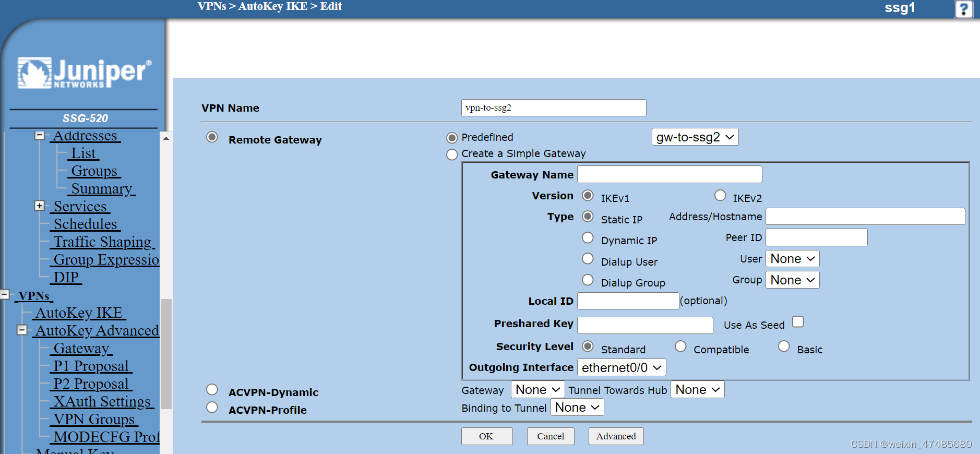Image resolution: width=980 pixels, height=454 pixels.
Task: Open the Tunnel Towards Hub dropdown
Action: point(697,390)
